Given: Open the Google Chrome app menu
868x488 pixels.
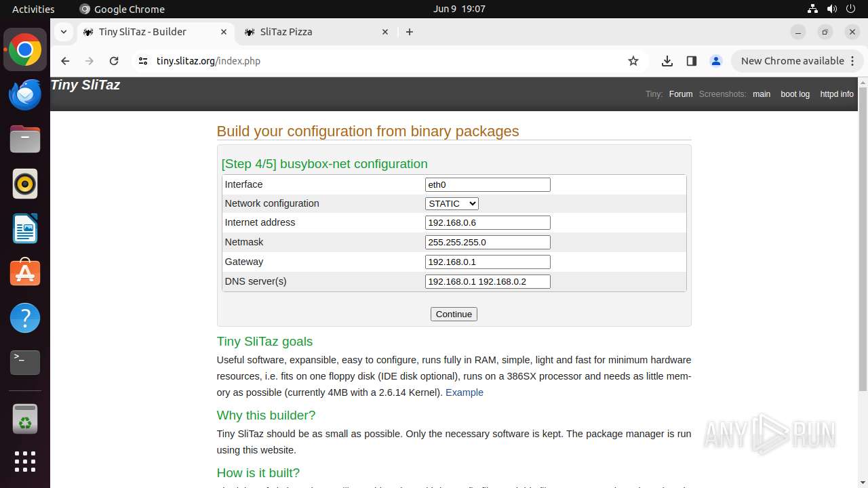Looking at the screenshot, I should tap(122, 9).
